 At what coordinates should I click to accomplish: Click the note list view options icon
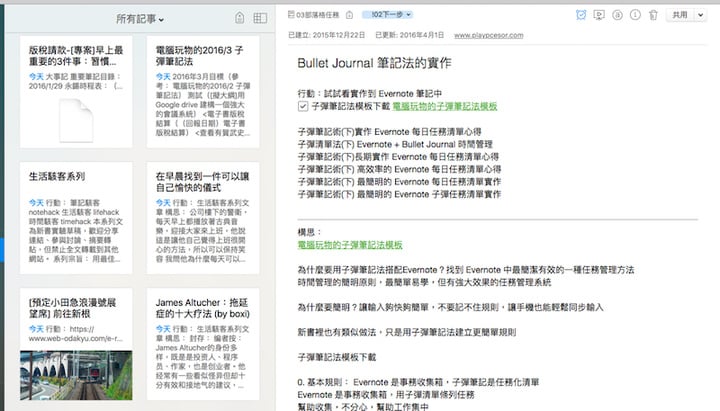coord(259,18)
